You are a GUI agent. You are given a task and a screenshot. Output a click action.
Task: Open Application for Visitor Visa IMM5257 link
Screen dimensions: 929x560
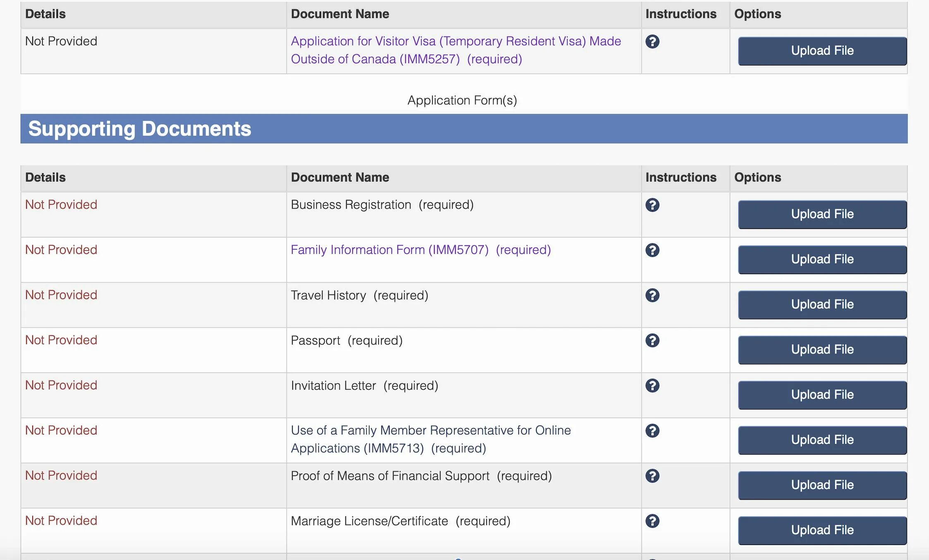[455, 41]
